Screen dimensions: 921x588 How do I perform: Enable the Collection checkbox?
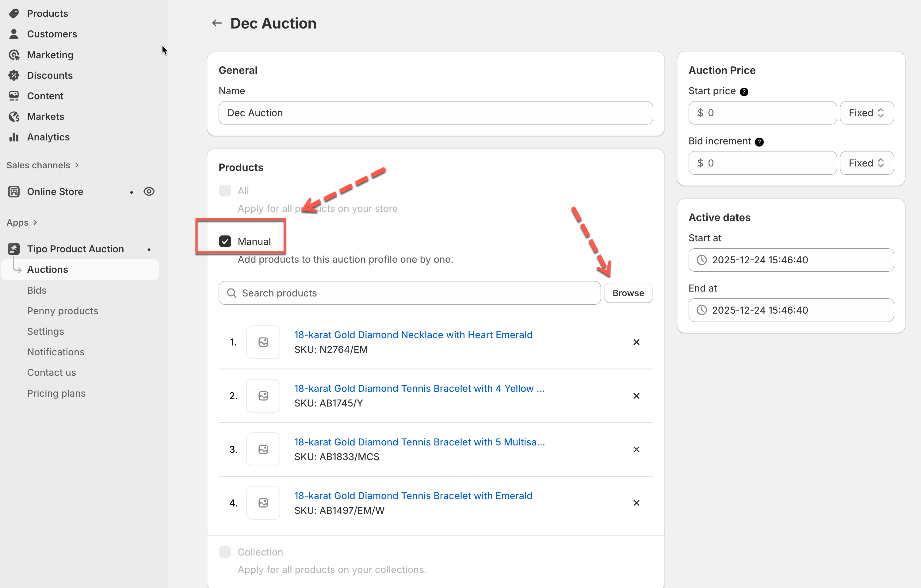(x=225, y=552)
